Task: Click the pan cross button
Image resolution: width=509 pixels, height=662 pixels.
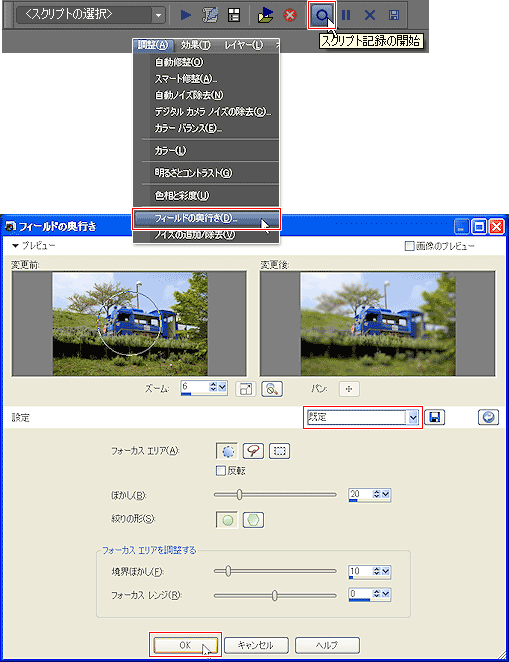Action: 349,389
